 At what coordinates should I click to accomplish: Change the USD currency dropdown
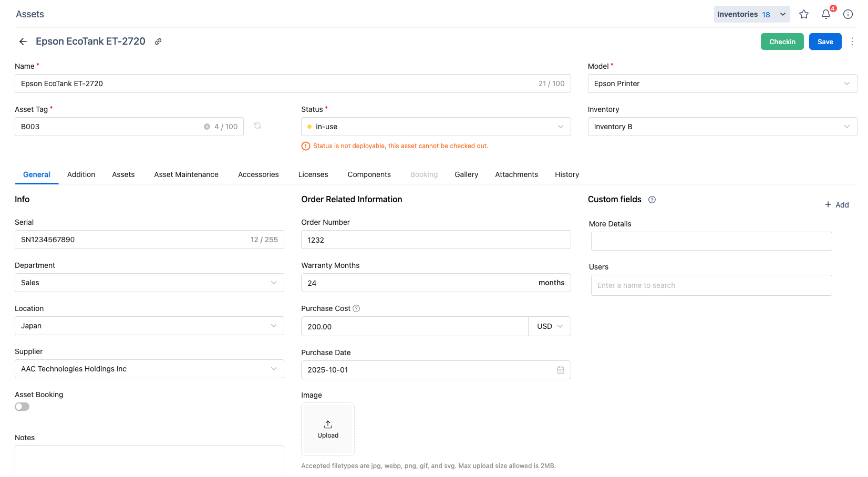(550, 326)
